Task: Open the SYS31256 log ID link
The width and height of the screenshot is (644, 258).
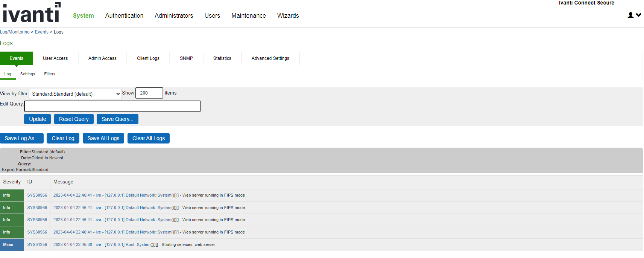Action: click(37, 244)
